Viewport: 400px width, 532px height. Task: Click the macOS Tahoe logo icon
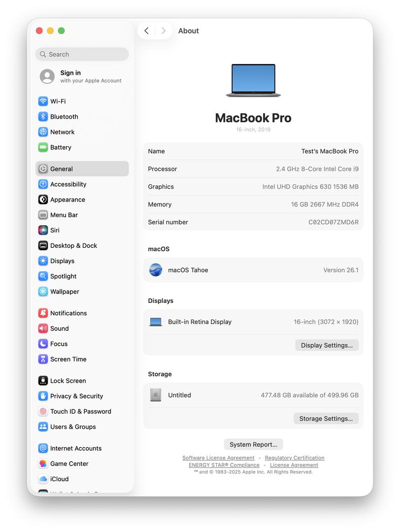pos(156,270)
